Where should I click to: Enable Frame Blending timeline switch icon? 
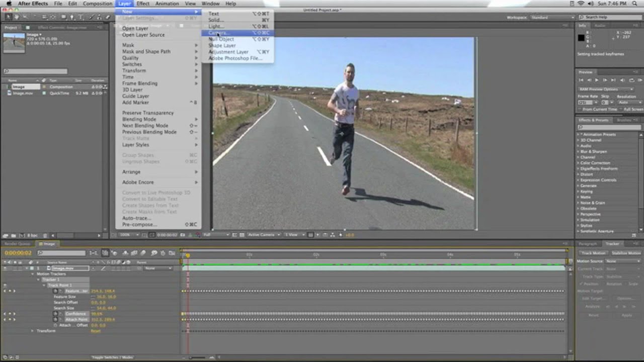click(x=134, y=253)
